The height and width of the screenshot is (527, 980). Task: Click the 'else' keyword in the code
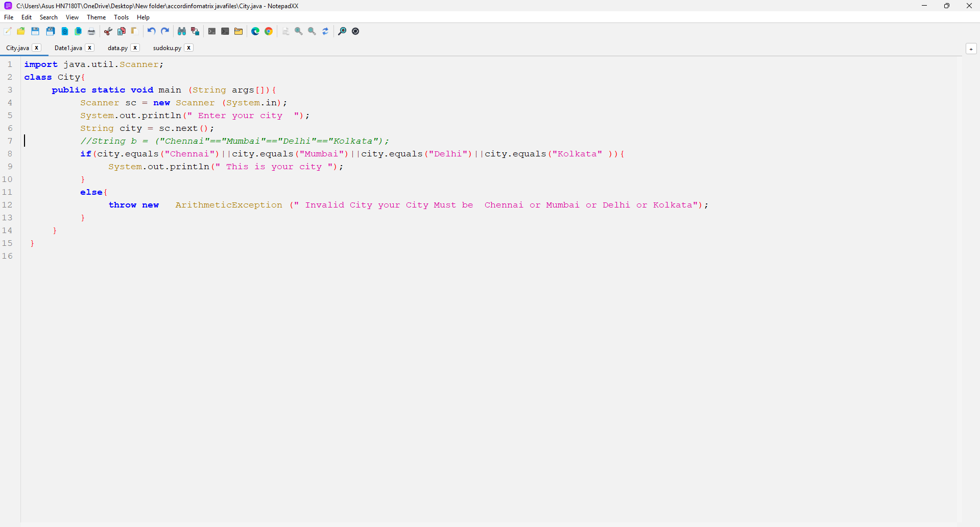click(91, 192)
